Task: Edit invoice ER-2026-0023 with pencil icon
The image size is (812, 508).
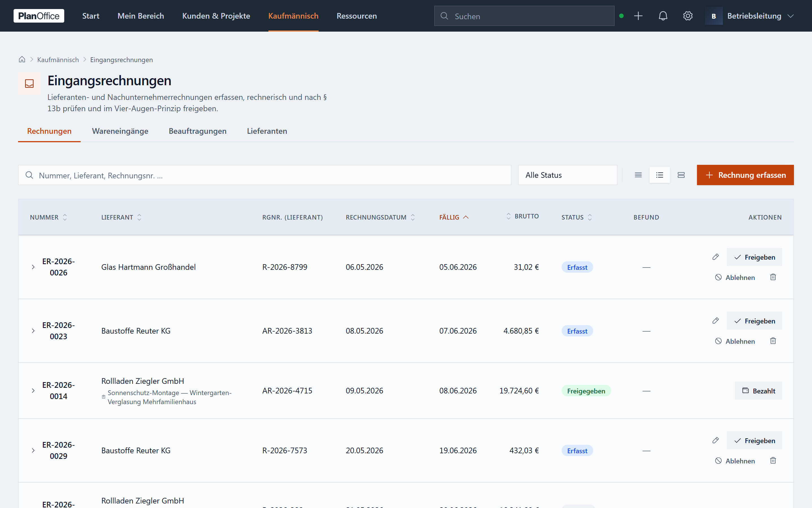Action: (x=715, y=321)
